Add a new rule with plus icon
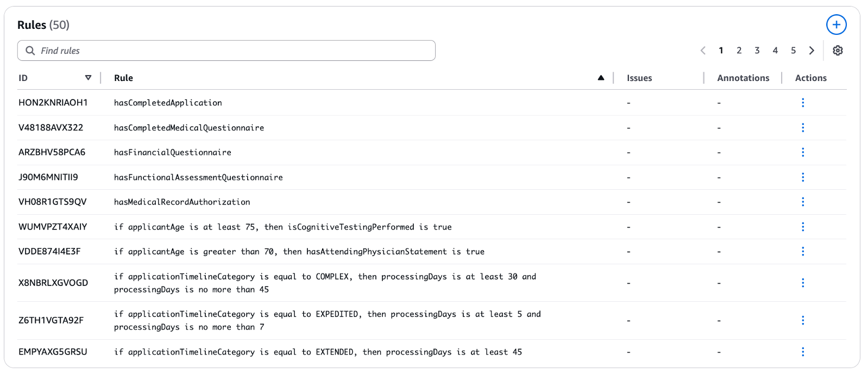Image resolution: width=868 pixels, height=373 pixels. coord(836,24)
